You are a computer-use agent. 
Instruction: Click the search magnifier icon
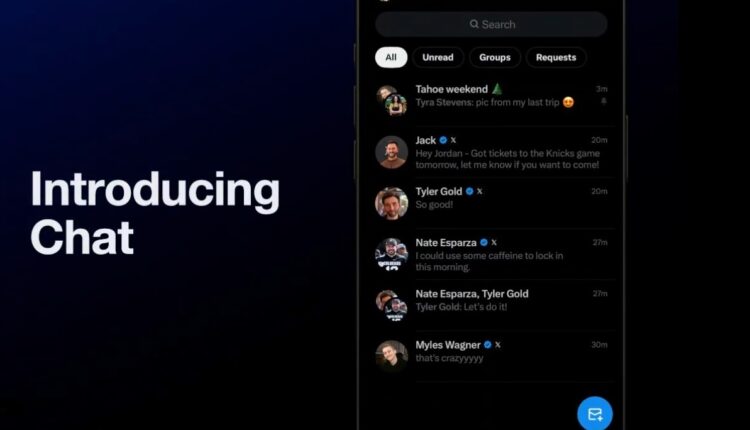coord(474,24)
